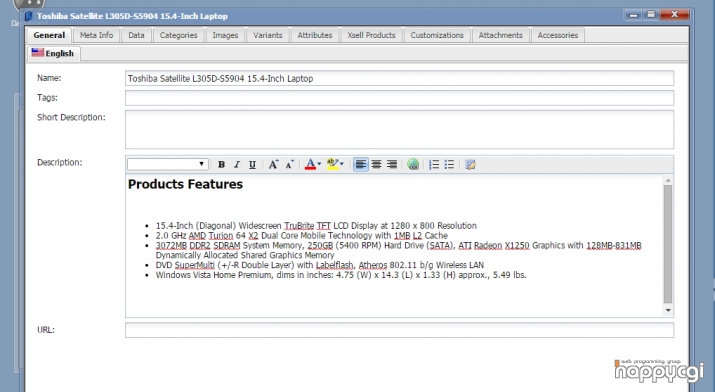715x392 pixels.
Task: Click the 'DVD SuperMulti' bullet line
Action: point(320,265)
